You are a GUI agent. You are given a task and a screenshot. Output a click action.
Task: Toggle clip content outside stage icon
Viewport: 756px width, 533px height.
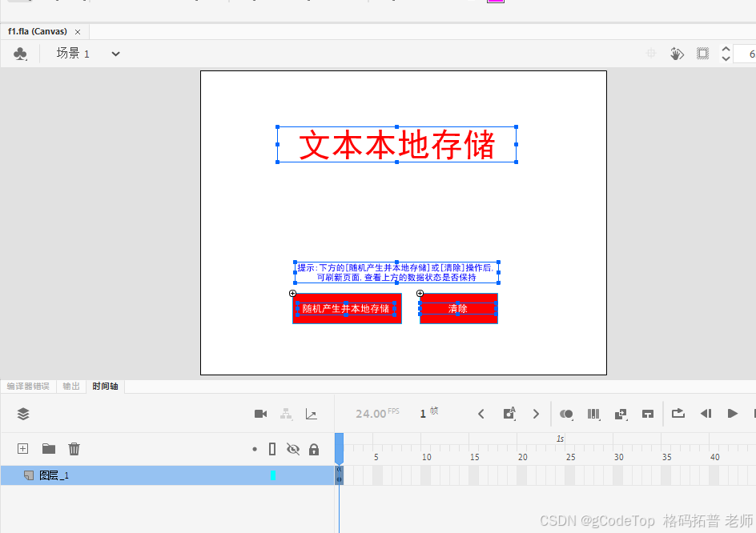[703, 54]
